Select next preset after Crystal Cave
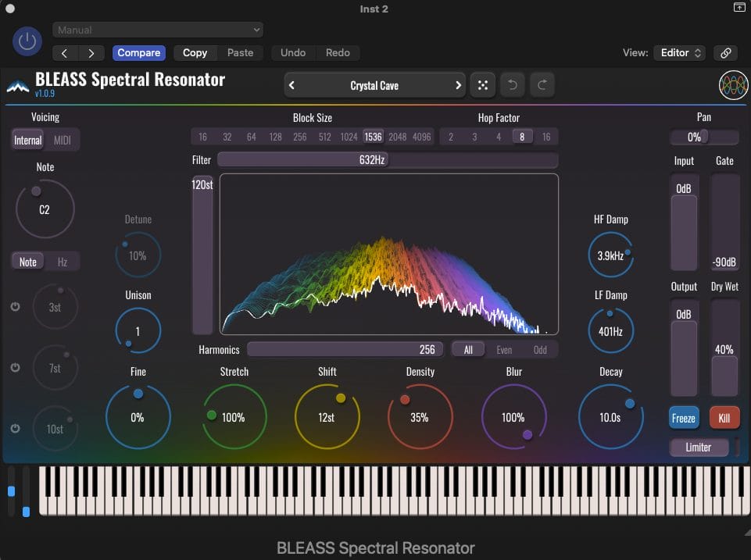The width and height of the screenshot is (751, 560). pos(458,85)
